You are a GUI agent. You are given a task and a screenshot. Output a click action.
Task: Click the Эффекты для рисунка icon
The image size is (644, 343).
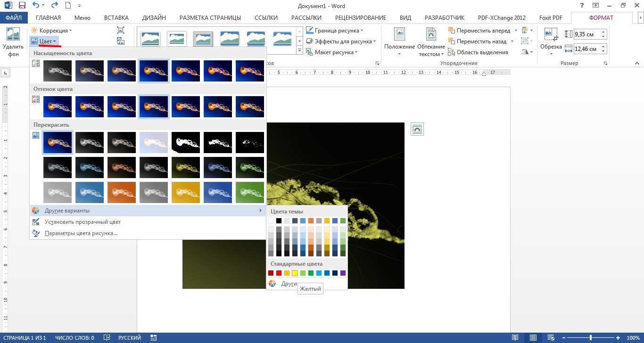(x=310, y=41)
